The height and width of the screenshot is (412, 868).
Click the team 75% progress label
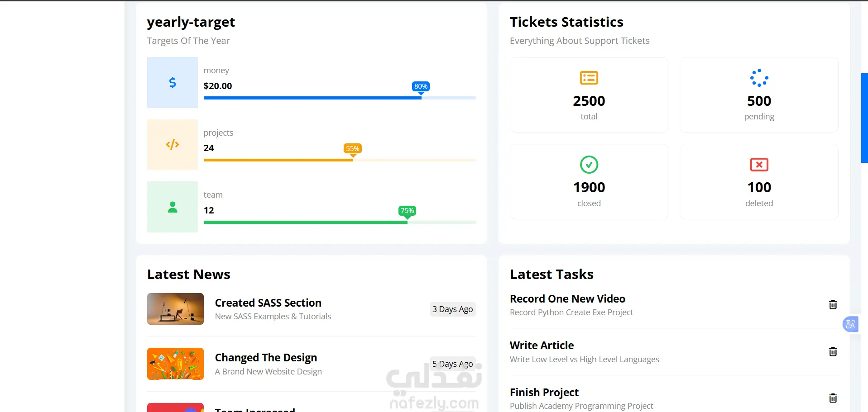point(407,211)
